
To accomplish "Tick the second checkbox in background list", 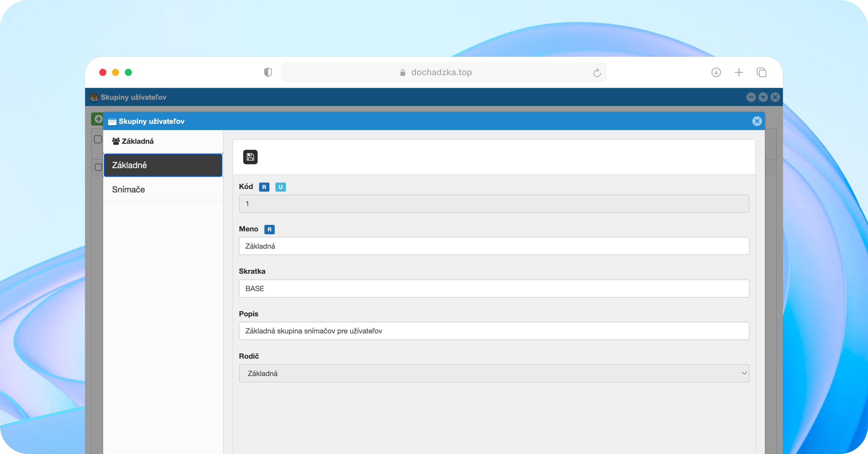I will pos(98,167).
